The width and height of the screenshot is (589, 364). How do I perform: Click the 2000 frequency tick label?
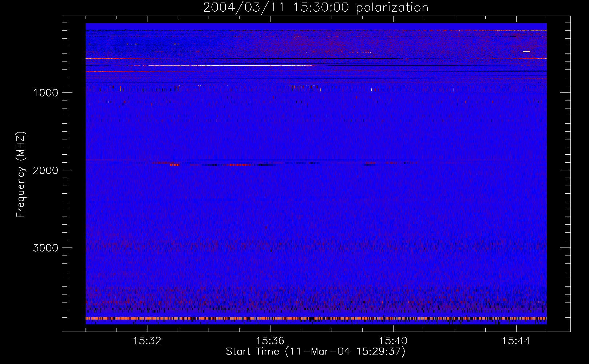(46, 170)
